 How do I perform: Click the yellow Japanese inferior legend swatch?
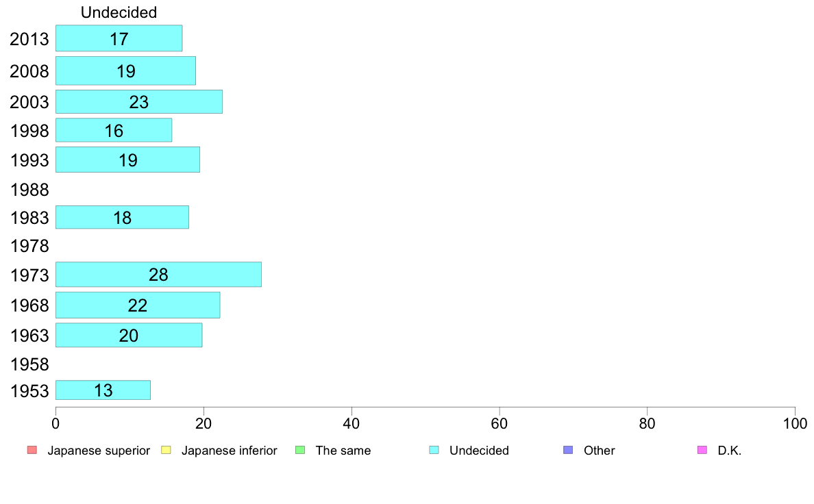pos(166,450)
